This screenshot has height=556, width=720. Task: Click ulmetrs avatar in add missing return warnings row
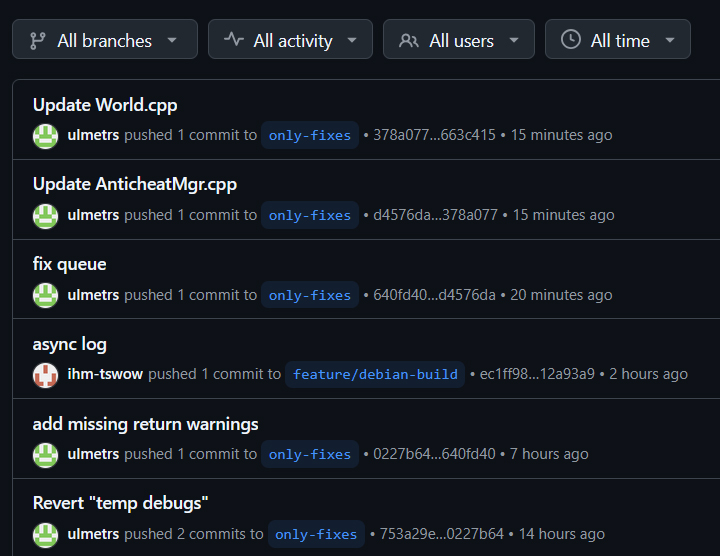45,455
